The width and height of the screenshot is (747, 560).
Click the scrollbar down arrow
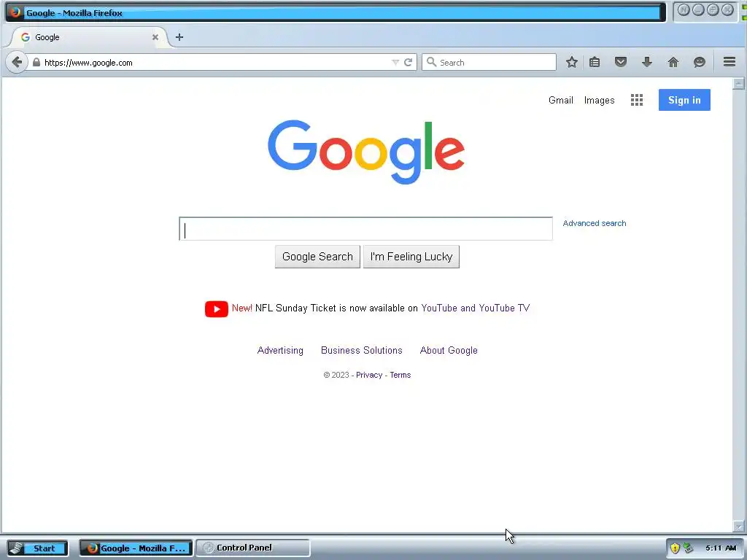point(738,526)
